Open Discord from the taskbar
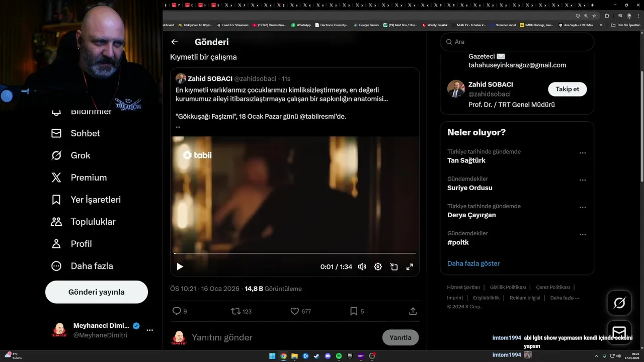Viewport: 644px width, 362px height. click(328, 356)
